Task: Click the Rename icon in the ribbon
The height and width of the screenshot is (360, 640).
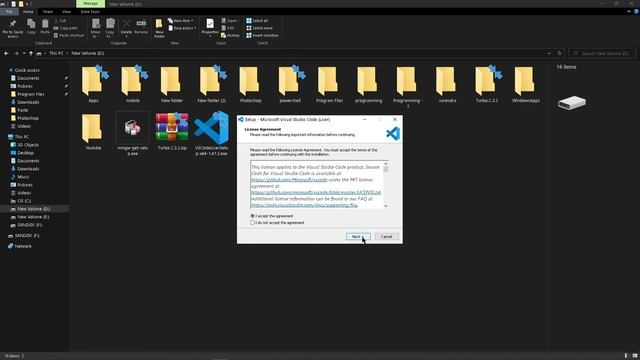Action: pyautogui.click(x=141, y=26)
